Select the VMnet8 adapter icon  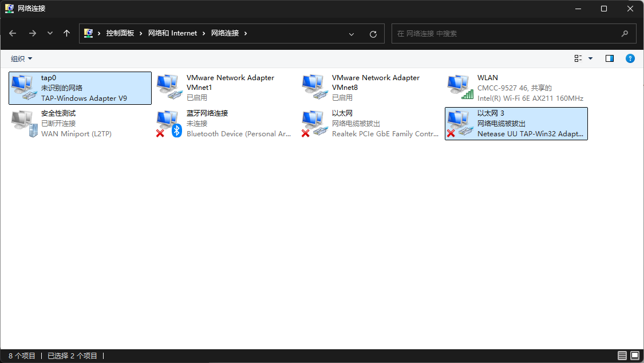click(315, 88)
